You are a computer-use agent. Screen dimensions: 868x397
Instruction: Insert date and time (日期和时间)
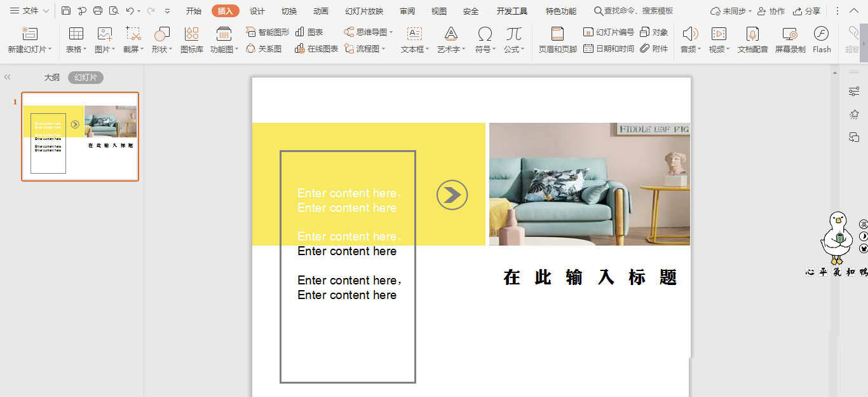[609, 48]
